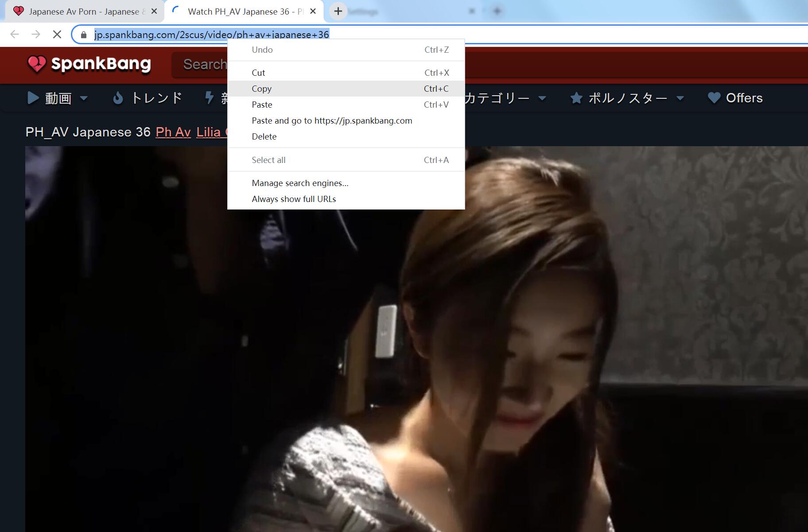Viewport: 808px width, 532px height.
Task: Choose Copy from the context menu
Action: [x=261, y=89]
